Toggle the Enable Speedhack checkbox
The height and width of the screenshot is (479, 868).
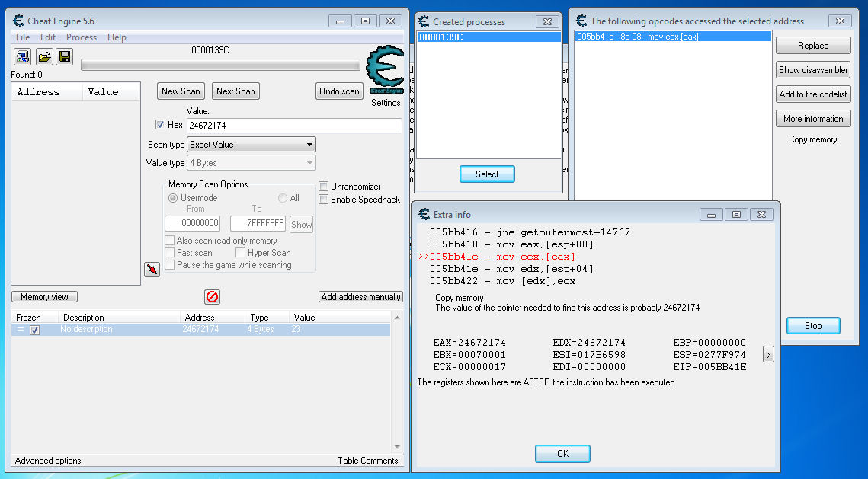pyautogui.click(x=324, y=200)
